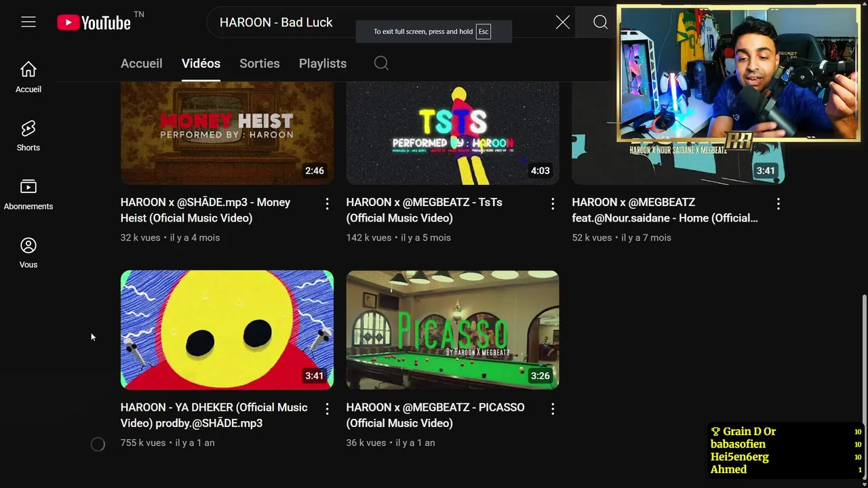The image size is (868, 488).
Task: Select the Vidéos channel tab
Action: (x=201, y=63)
